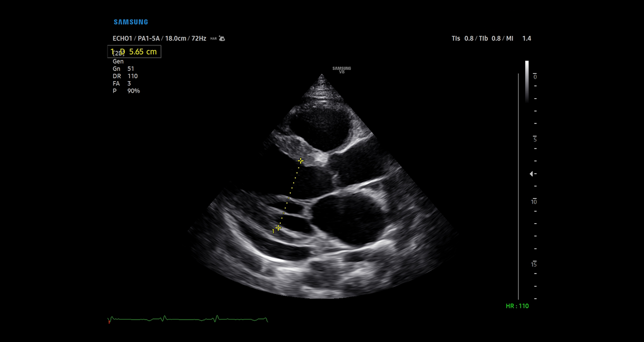Click the SAMSUNG V8 watermark on the image
644x342 pixels.
(x=342, y=69)
